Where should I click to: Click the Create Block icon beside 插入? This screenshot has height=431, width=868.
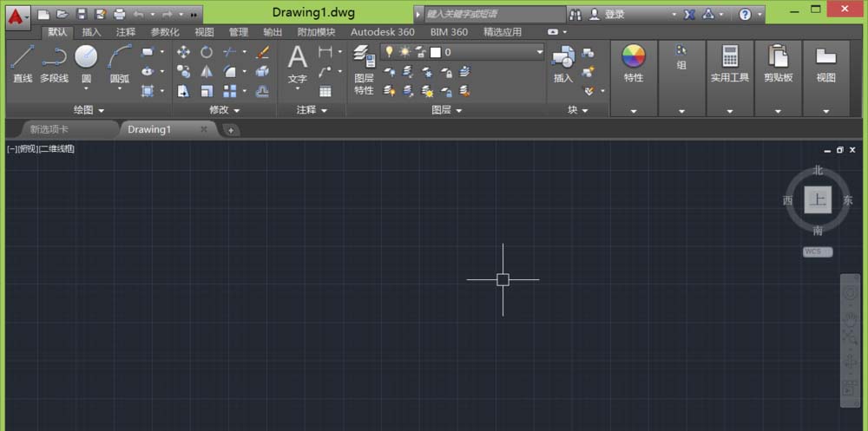click(x=588, y=53)
